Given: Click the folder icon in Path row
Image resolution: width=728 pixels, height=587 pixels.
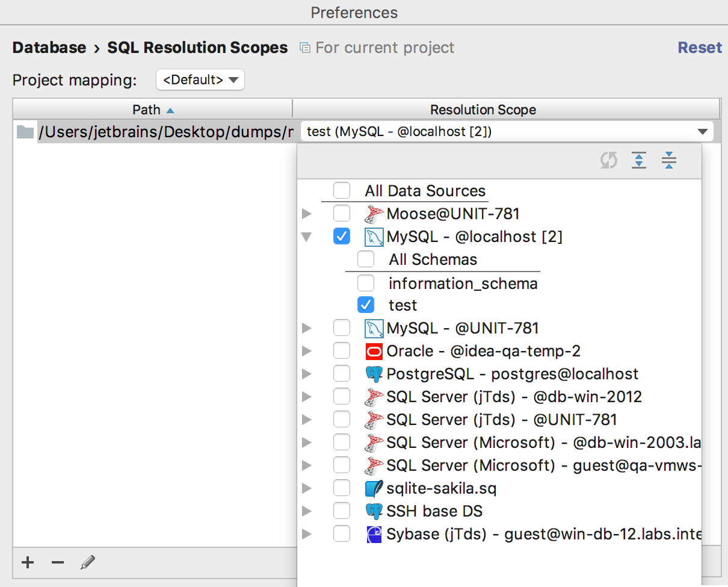Looking at the screenshot, I should pyautogui.click(x=25, y=131).
